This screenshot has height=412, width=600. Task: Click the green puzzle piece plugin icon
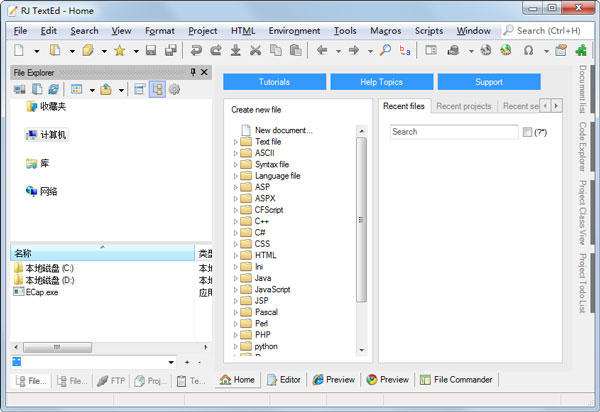[581, 50]
